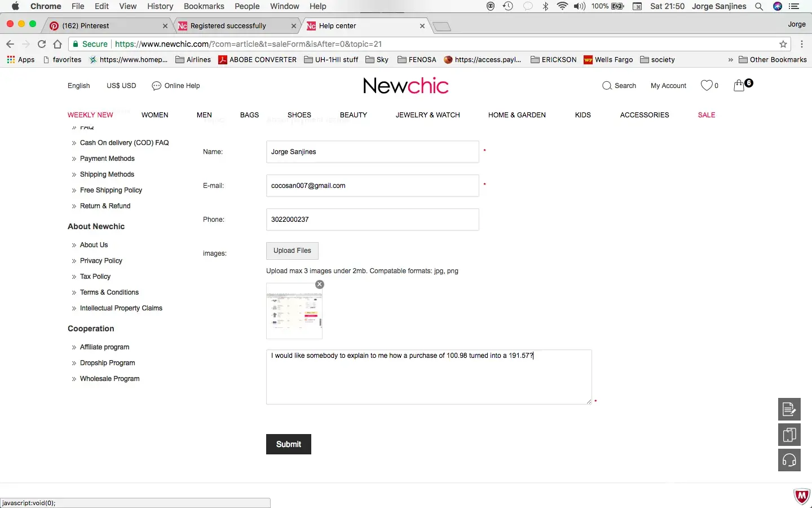812x508 pixels.
Task: Click the feedback form note icon
Action: click(x=789, y=409)
